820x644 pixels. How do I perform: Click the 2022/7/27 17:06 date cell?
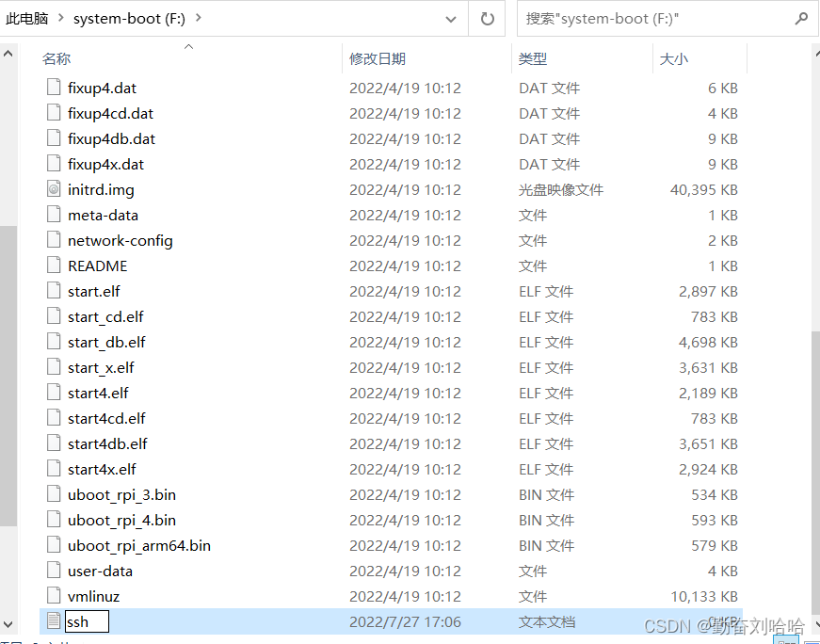(x=406, y=622)
